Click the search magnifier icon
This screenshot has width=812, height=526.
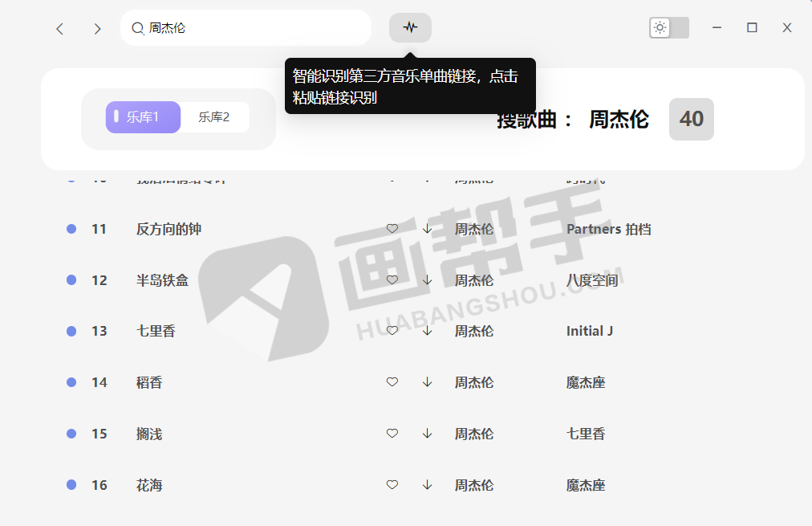137,28
